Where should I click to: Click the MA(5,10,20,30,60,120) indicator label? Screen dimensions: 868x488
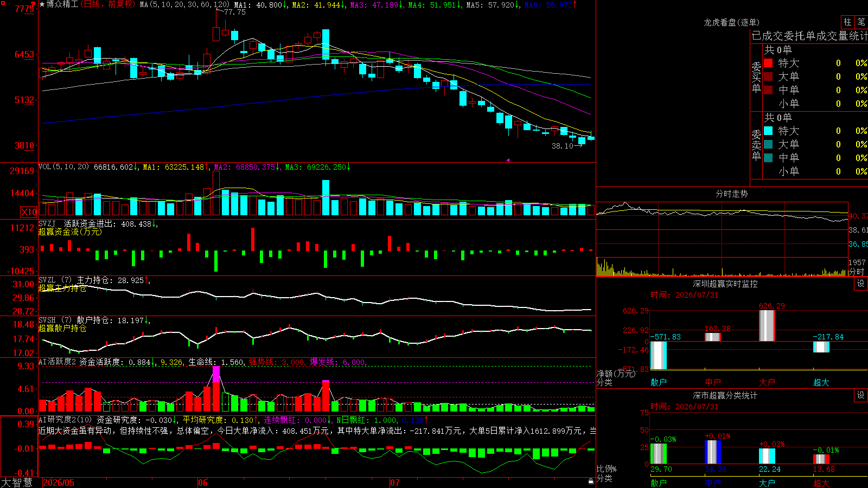184,4
